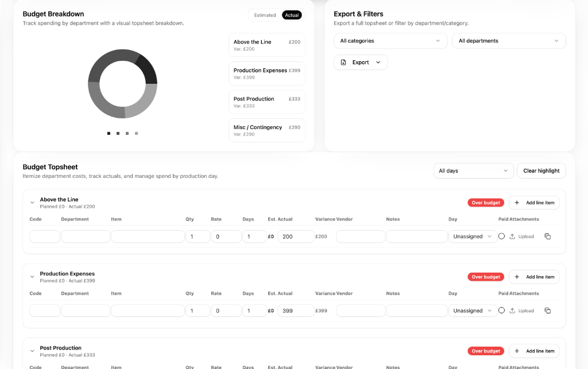Open the Export menu chevron
Viewport: 588px width, 369px height.
(378, 62)
